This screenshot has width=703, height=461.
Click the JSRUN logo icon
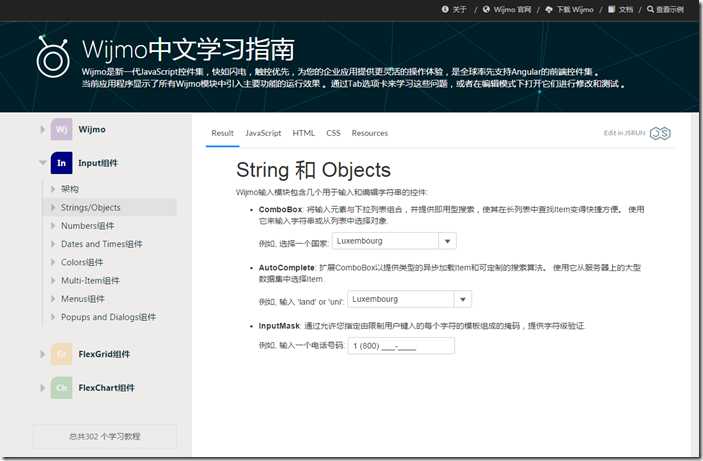(660, 133)
